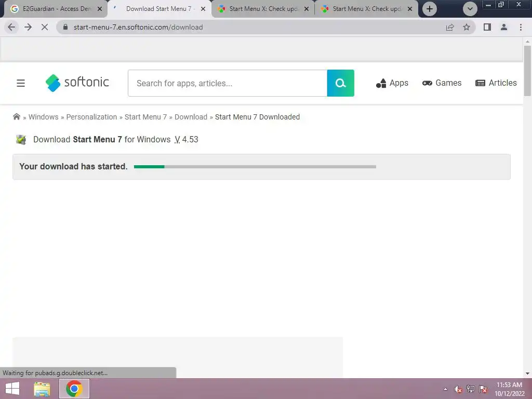Open the Apps section
Viewport: 532px width, 399px height.
coord(392,83)
